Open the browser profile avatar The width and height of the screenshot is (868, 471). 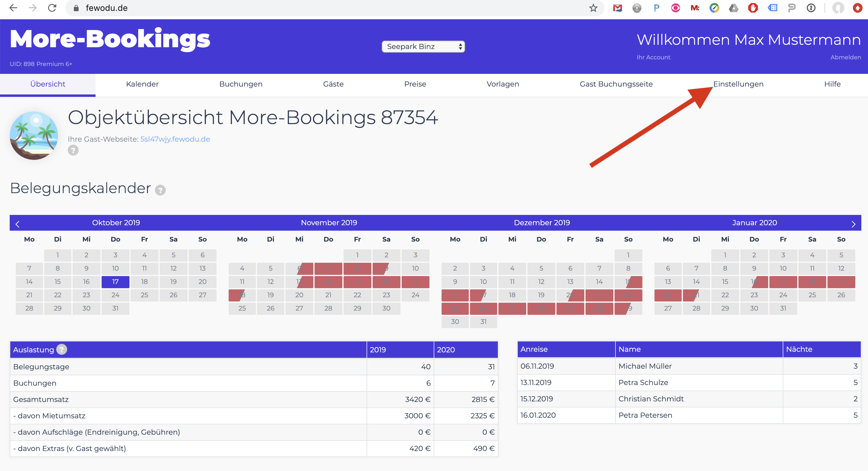click(838, 8)
